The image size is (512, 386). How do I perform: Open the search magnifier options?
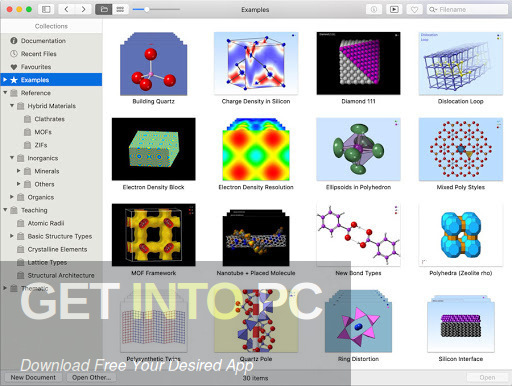[x=433, y=10]
